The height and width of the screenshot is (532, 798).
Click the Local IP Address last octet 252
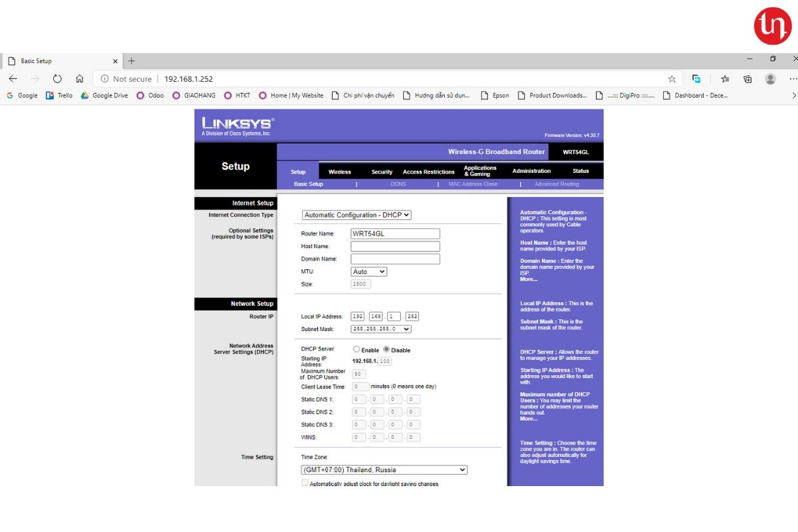point(412,317)
